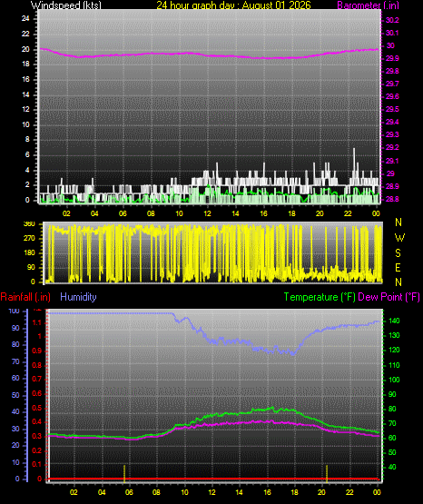Click the rainfall axis value 0.5
The height and width of the screenshot is (504, 423).
pos(37,409)
